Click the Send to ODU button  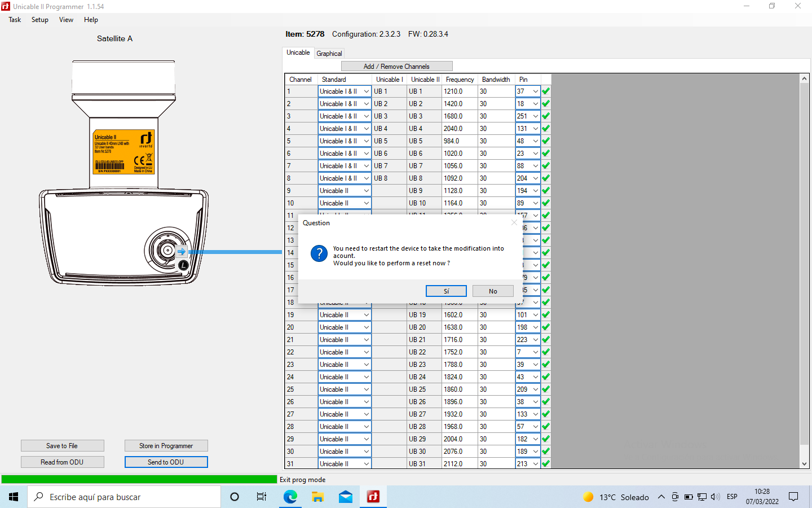(166, 462)
